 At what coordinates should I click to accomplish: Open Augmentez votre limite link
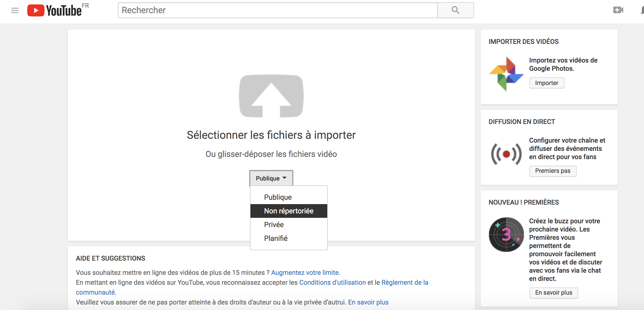point(305,272)
